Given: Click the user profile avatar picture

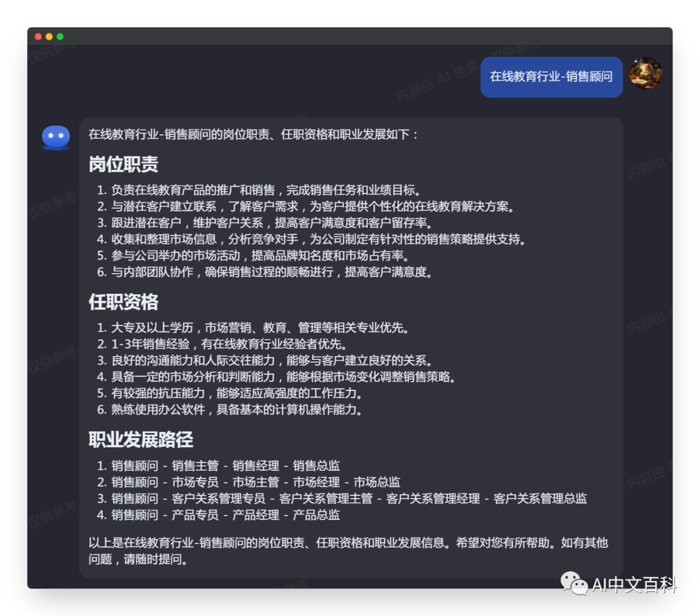Looking at the screenshot, I should pos(646,73).
